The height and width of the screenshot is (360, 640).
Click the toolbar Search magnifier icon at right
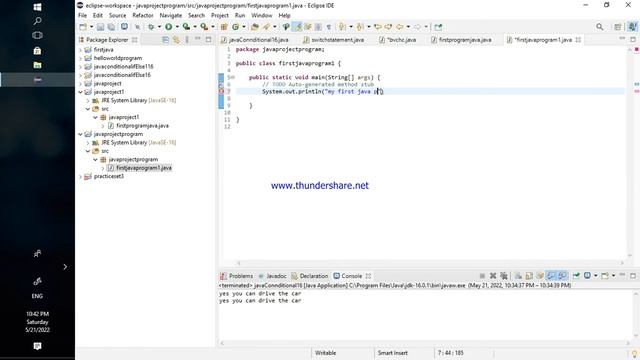[x=600, y=27]
